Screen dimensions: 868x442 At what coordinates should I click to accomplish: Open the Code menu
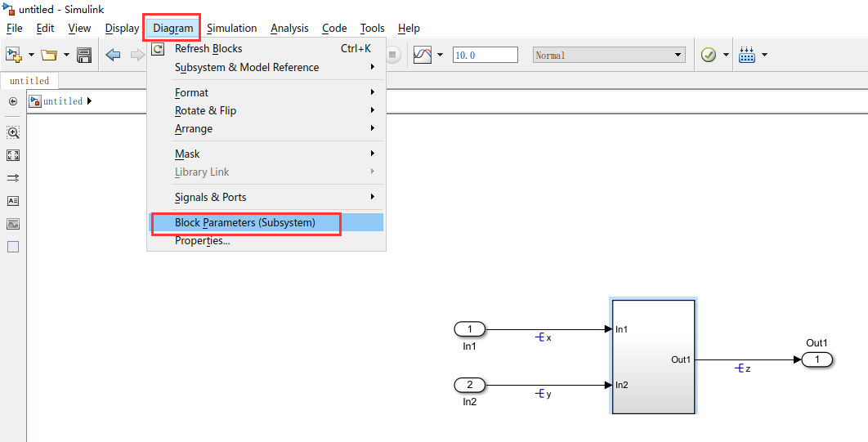coord(334,29)
